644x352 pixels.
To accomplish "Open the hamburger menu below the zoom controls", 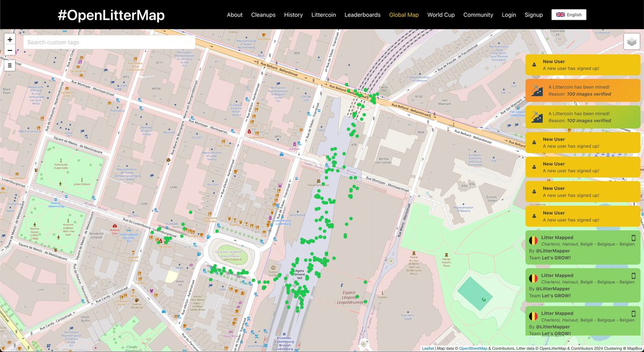I will click(x=10, y=65).
